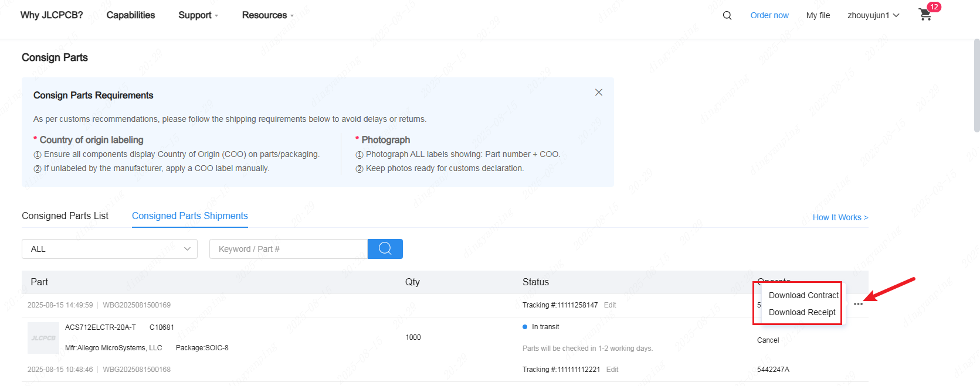Click Cancel for the in-transit shipment

click(x=768, y=340)
